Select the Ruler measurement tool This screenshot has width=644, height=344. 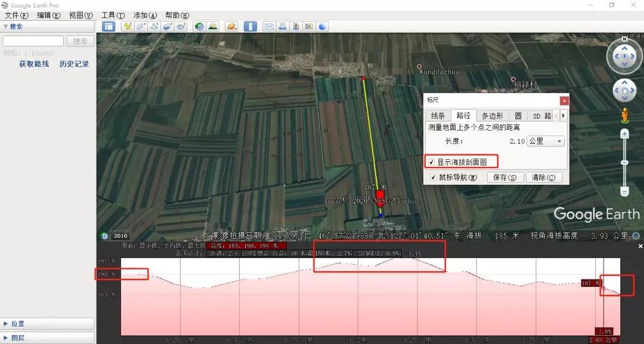coord(249,26)
